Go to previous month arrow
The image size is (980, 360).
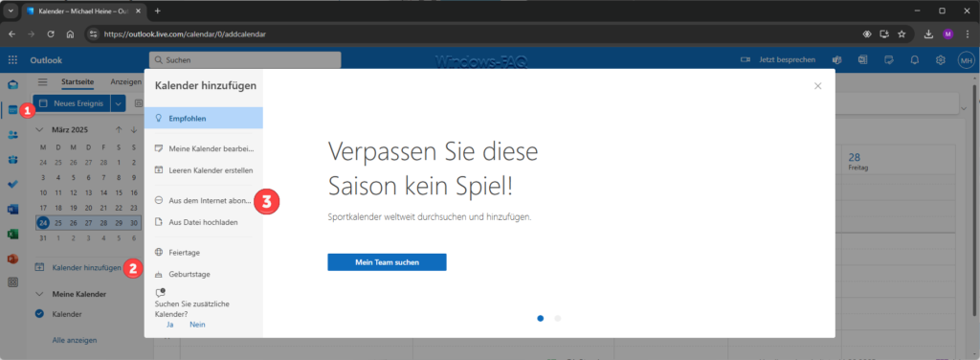[x=119, y=130]
